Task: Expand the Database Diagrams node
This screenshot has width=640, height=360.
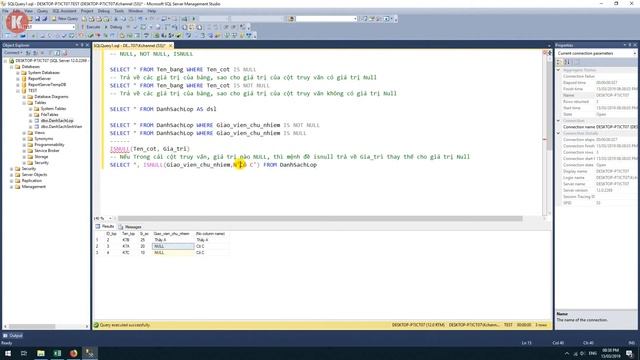Action: click(24, 97)
